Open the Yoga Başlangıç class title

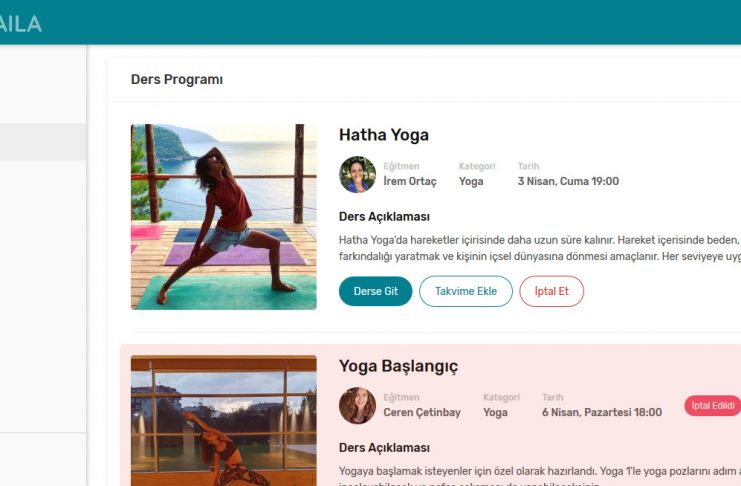click(398, 366)
